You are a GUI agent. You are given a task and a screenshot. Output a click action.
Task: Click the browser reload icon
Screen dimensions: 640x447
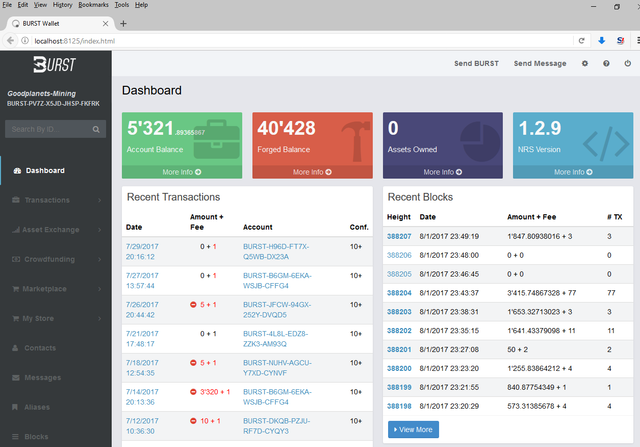coord(582,40)
